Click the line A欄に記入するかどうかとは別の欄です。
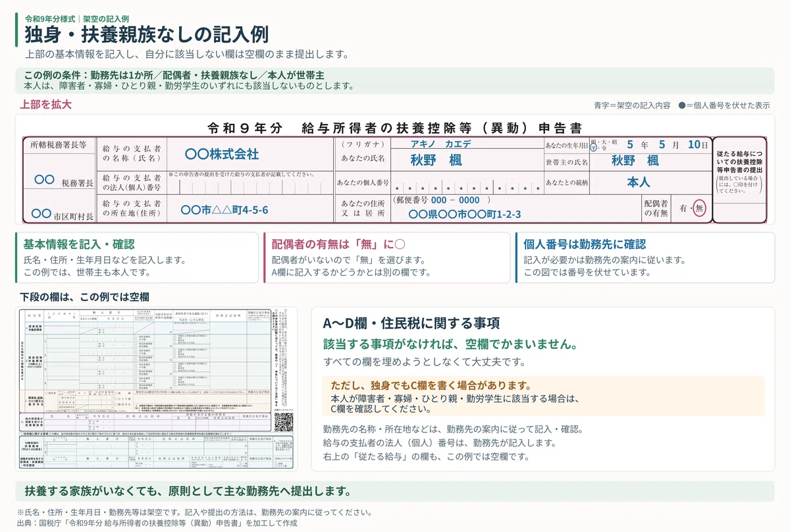The height and width of the screenshot is (532, 790). (351, 272)
